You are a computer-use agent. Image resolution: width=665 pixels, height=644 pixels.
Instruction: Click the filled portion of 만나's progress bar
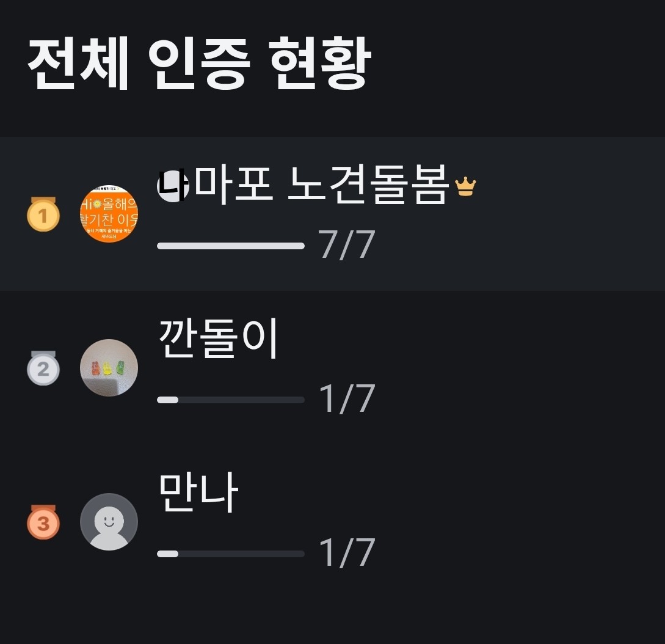(167, 554)
